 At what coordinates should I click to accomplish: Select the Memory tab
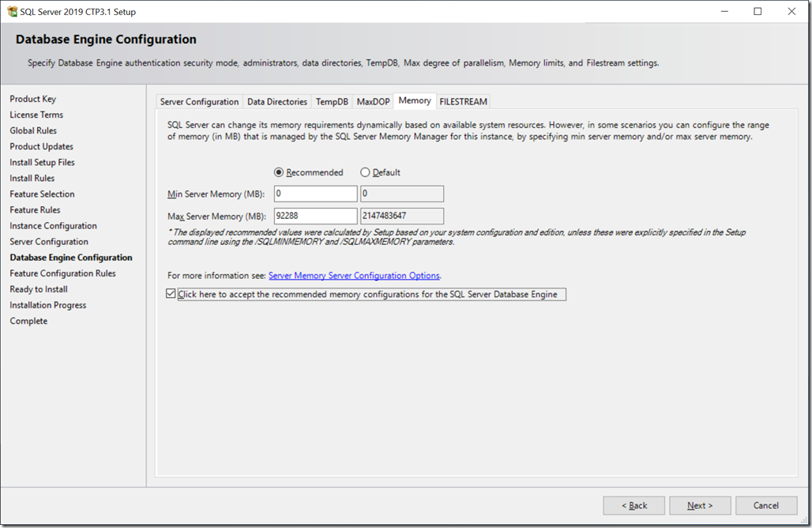[414, 100]
